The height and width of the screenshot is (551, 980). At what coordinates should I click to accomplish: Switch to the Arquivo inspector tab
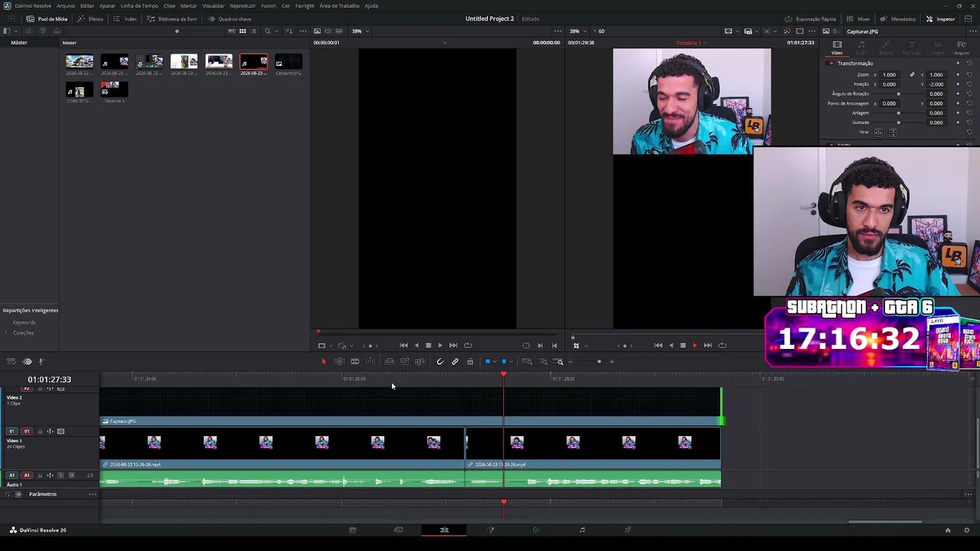pos(961,48)
